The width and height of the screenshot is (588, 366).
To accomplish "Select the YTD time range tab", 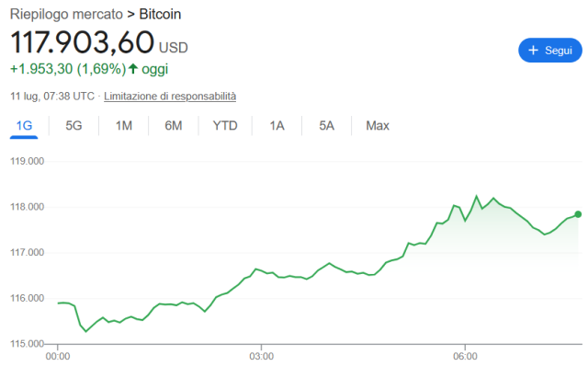I will pyautogui.click(x=225, y=125).
